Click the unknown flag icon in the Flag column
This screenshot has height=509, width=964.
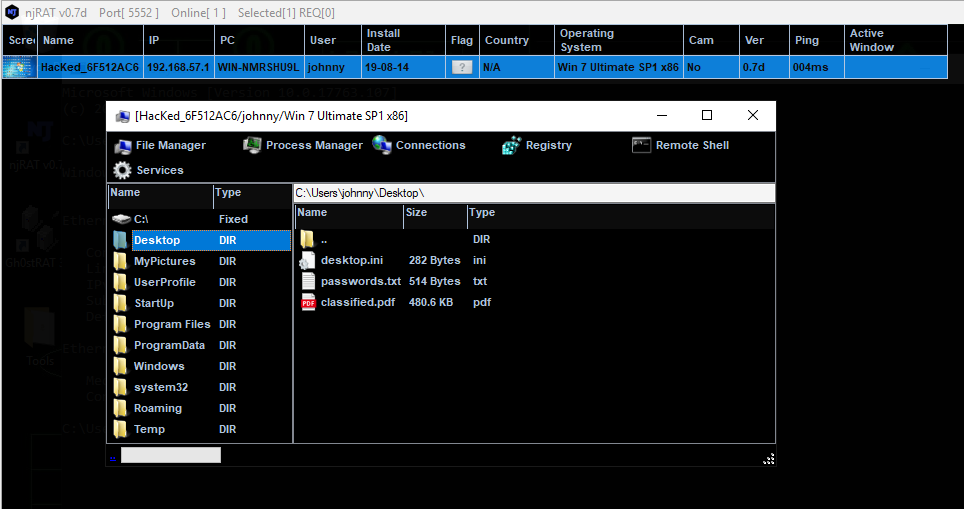[462, 67]
